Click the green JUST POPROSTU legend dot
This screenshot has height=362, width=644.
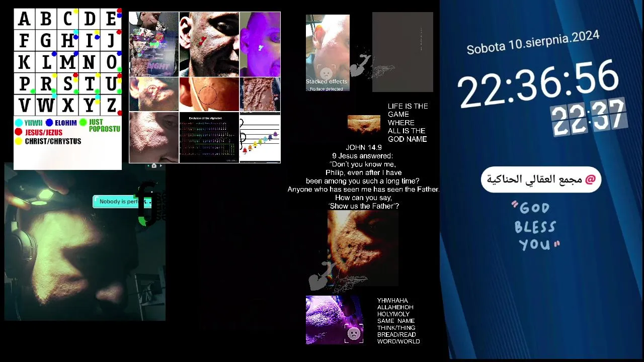pyautogui.click(x=83, y=123)
